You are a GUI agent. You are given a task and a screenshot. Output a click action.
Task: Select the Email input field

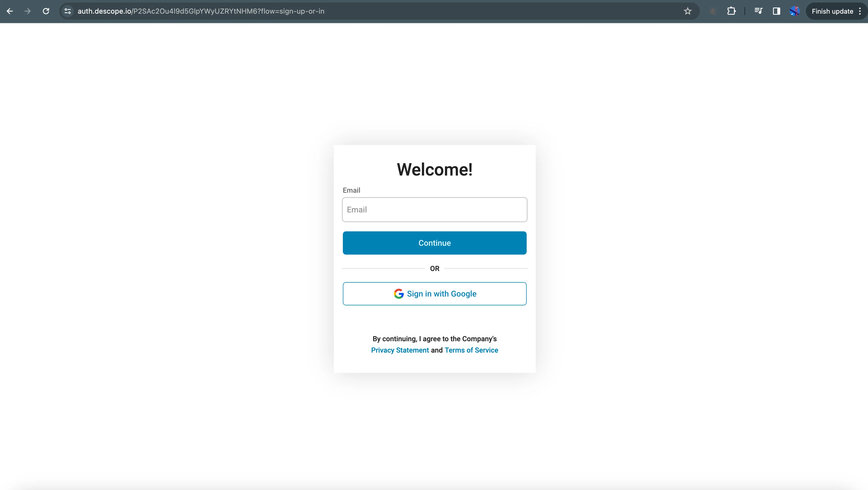click(435, 209)
